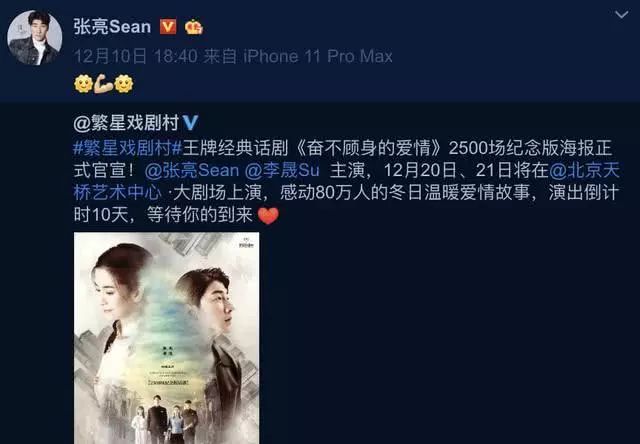Open 张亮Sean's profile avatar

[x=35, y=38]
